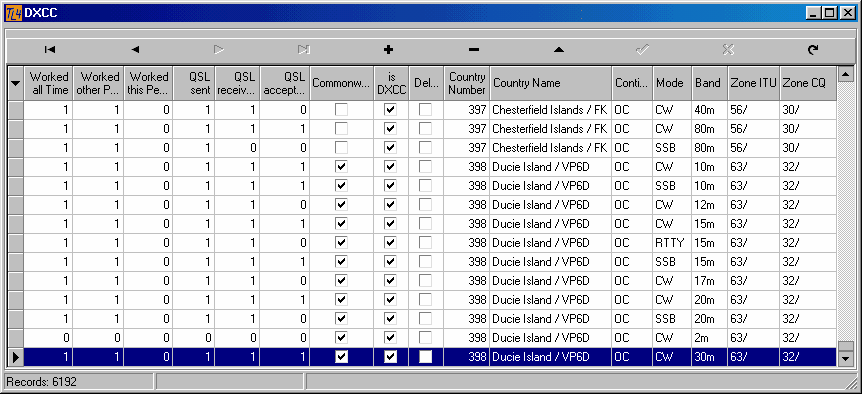This screenshot has height=394, width=862.
Task: Go to first record in navigator
Action: [x=49, y=50]
